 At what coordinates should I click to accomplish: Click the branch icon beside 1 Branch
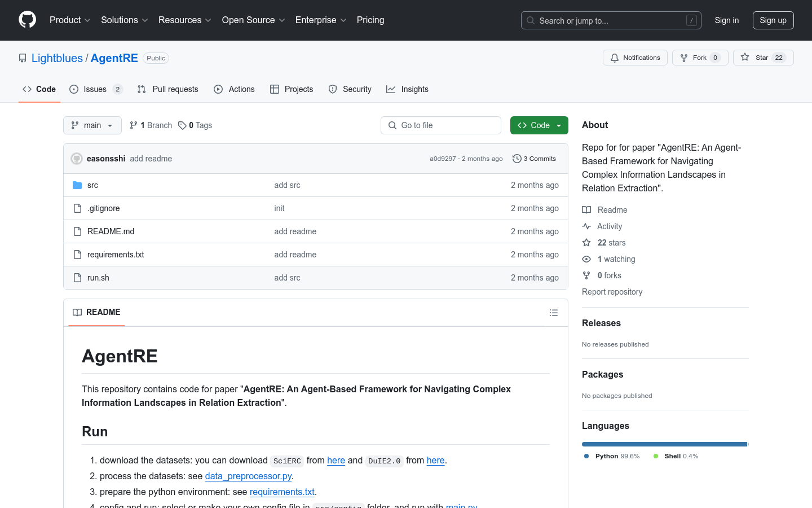pyautogui.click(x=134, y=125)
